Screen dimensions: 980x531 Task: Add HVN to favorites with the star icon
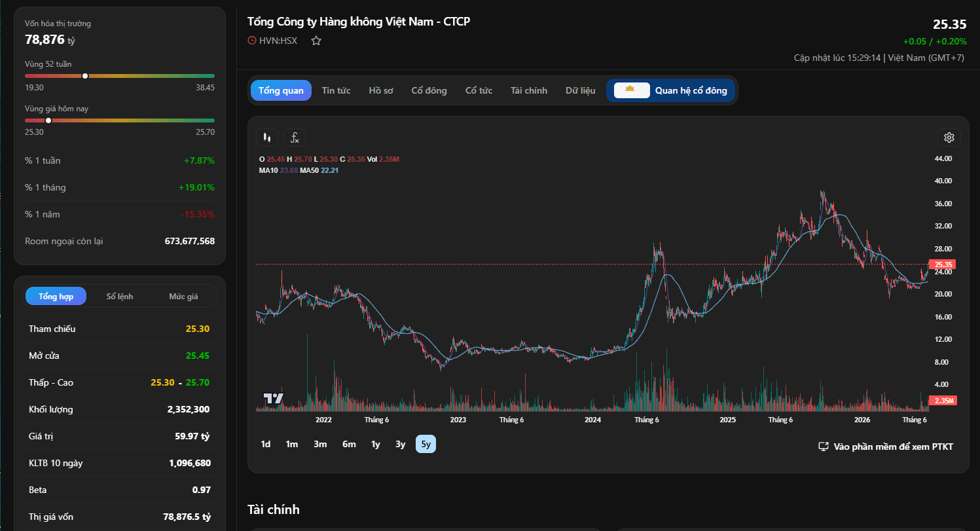coord(316,41)
